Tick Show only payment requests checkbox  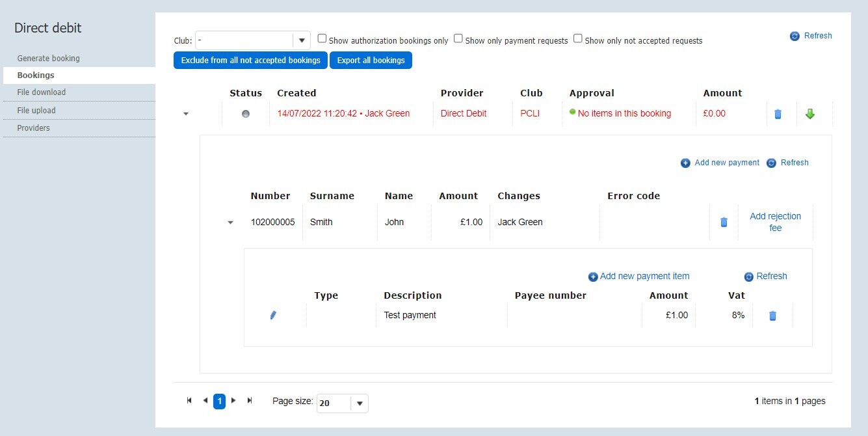458,39
